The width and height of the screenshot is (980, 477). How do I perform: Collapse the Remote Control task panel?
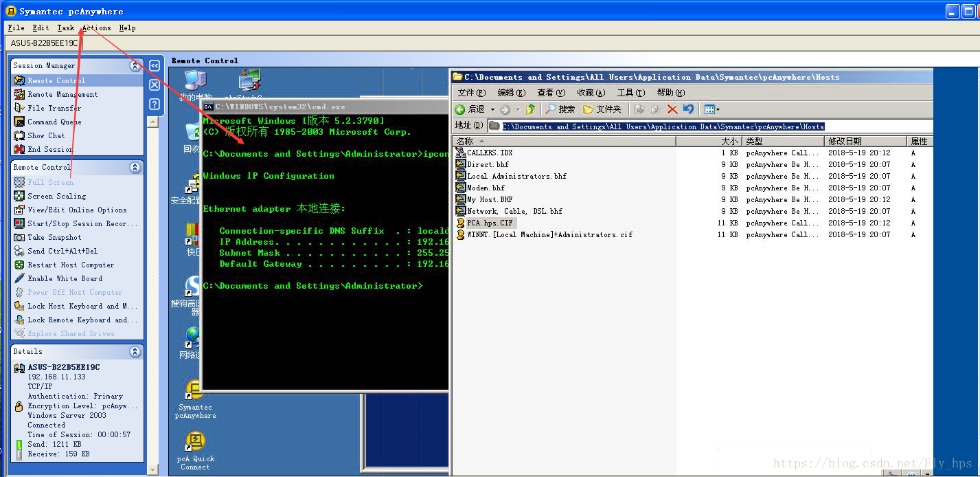coord(135,167)
